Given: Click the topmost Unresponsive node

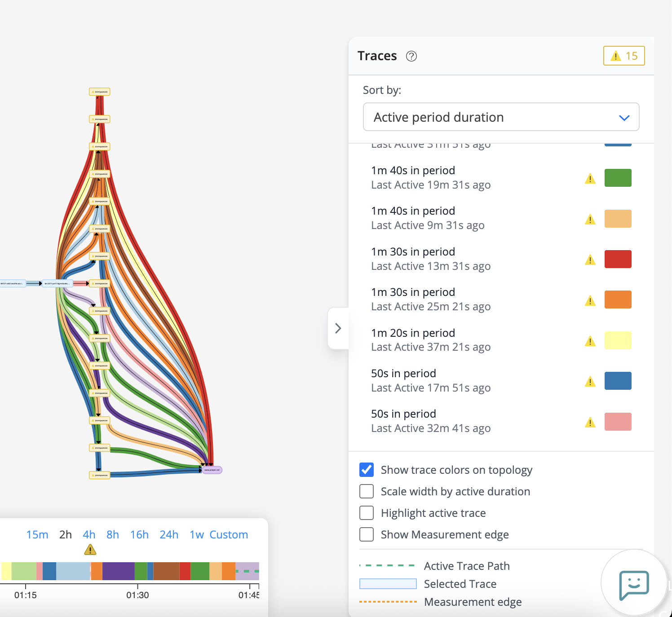Looking at the screenshot, I should (x=99, y=92).
